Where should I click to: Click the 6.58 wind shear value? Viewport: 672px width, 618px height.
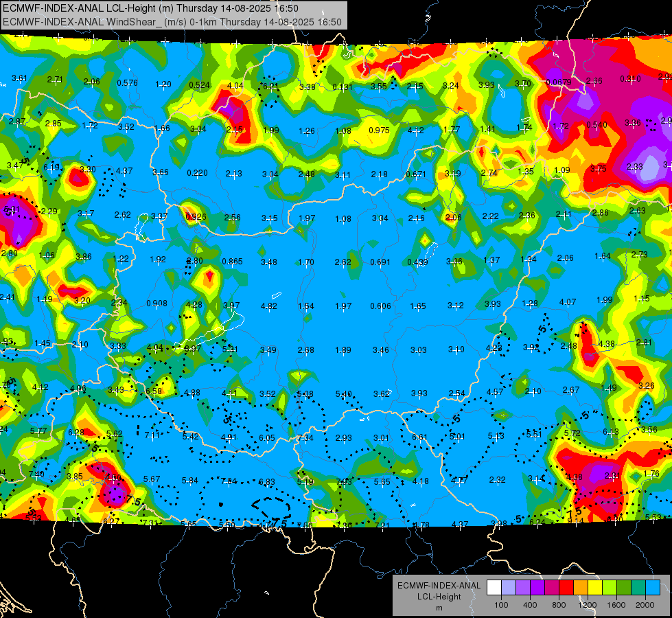click(154, 391)
